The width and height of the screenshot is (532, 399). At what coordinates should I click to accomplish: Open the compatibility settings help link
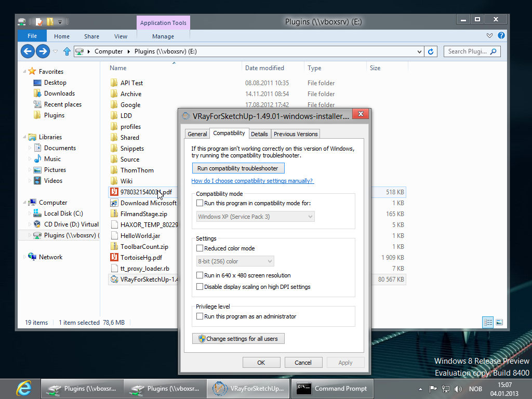coord(253,181)
